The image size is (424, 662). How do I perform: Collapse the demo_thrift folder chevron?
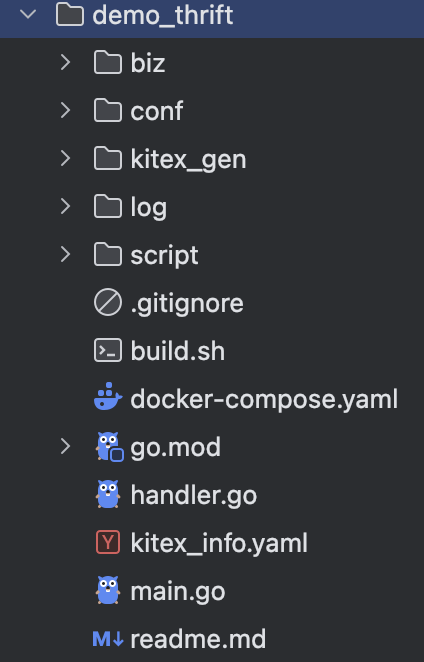click(28, 14)
